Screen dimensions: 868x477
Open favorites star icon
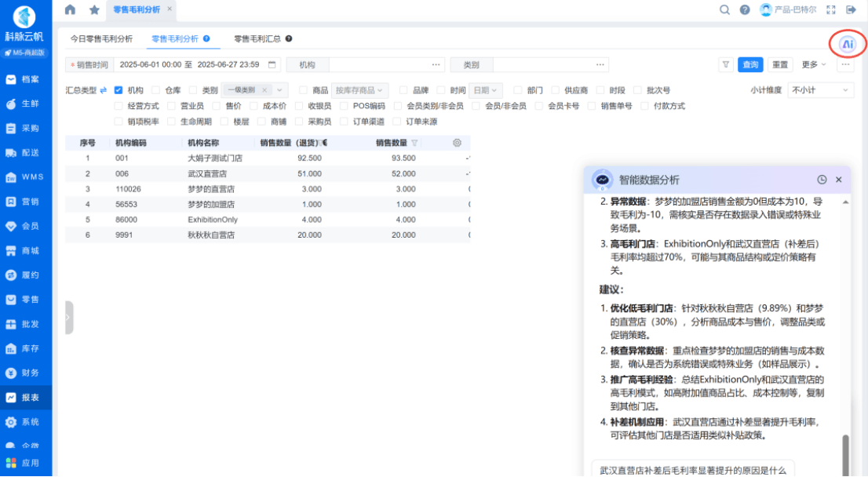click(94, 9)
